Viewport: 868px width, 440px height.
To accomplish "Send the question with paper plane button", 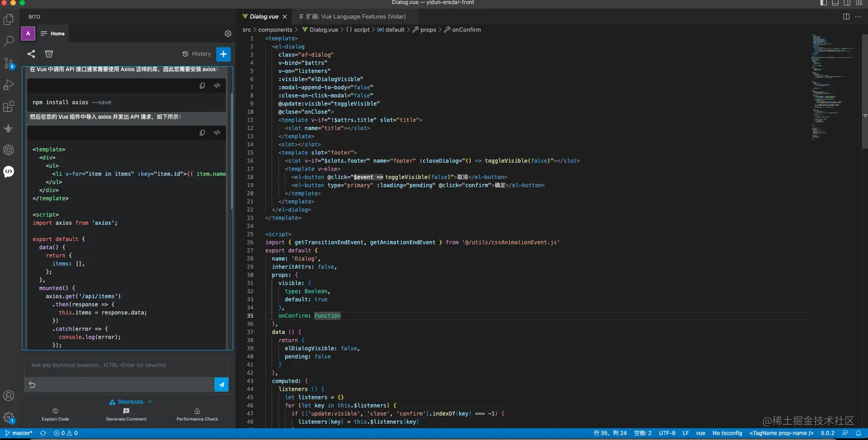I will 221,384.
